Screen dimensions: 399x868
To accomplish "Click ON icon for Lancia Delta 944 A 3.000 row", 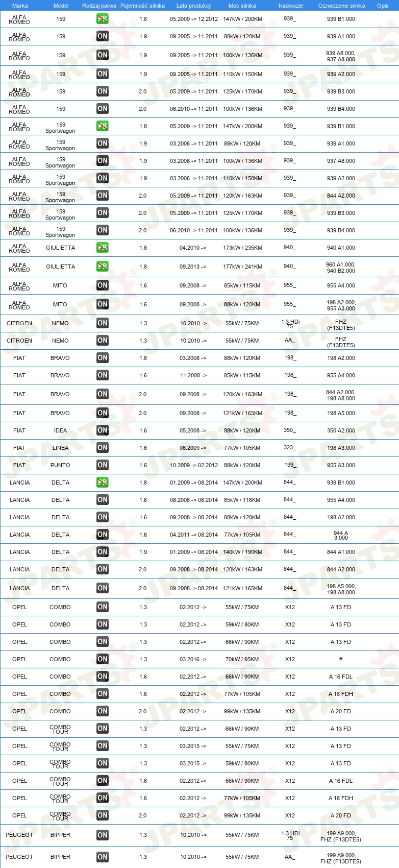I will pyautogui.click(x=103, y=535).
